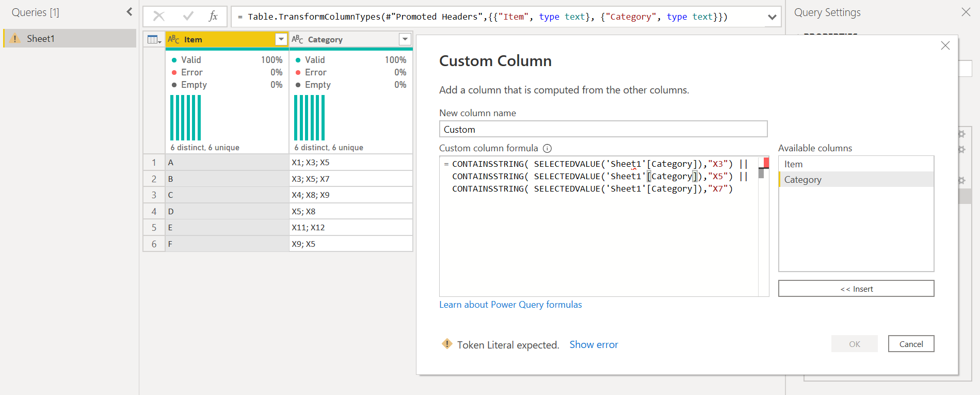Click the << Insert button
Viewport: 980px width, 395px height.
coord(856,289)
